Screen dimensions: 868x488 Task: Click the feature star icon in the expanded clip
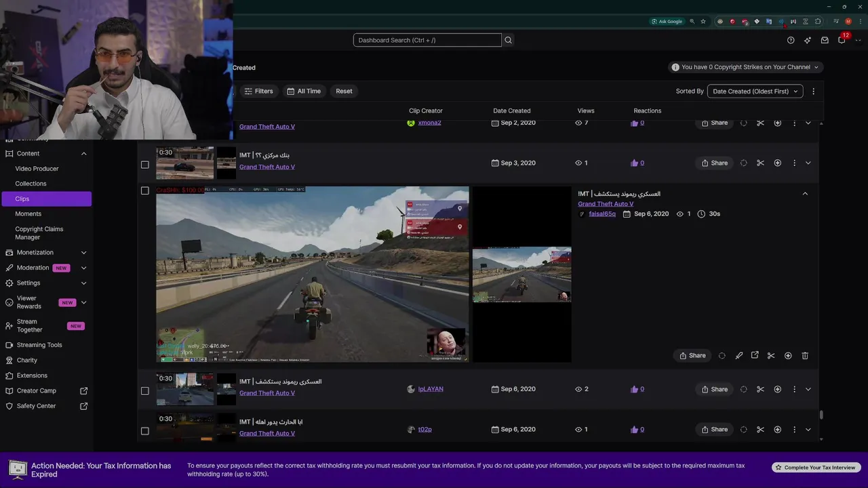coord(788,355)
